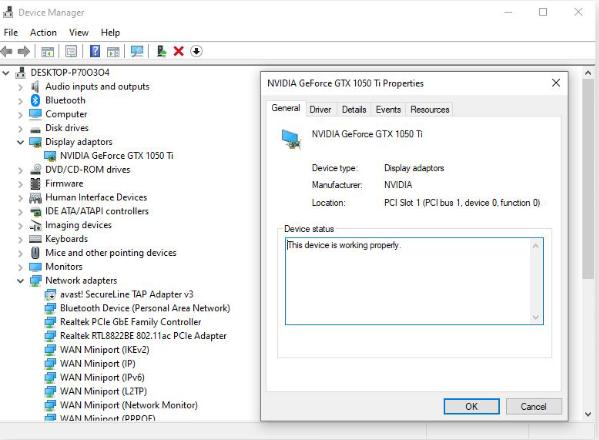Select Bluetooth Device (Personal Area Network)
Image resolution: width=599 pixels, height=440 pixels.
pos(145,308)
